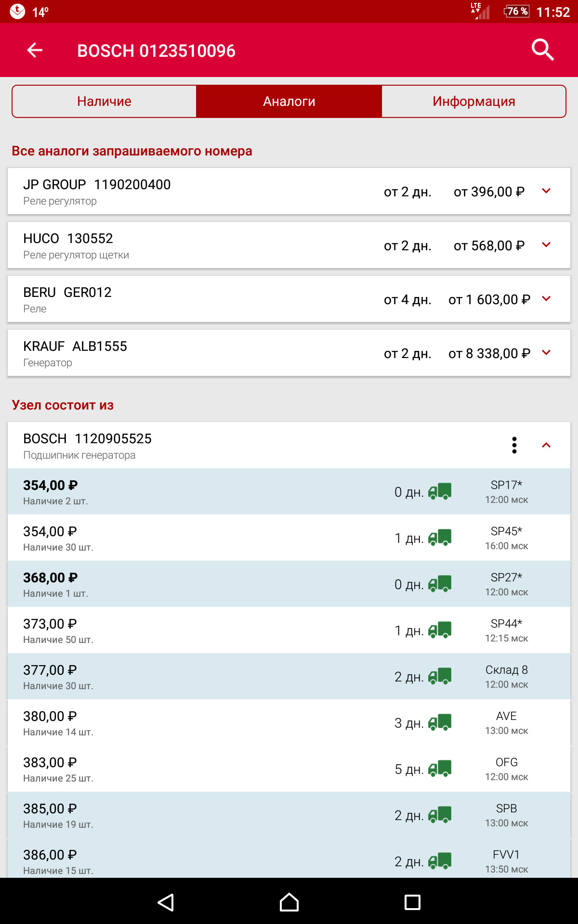Tap delivery truck icon for AVE offer

click(x=440, y=722)
